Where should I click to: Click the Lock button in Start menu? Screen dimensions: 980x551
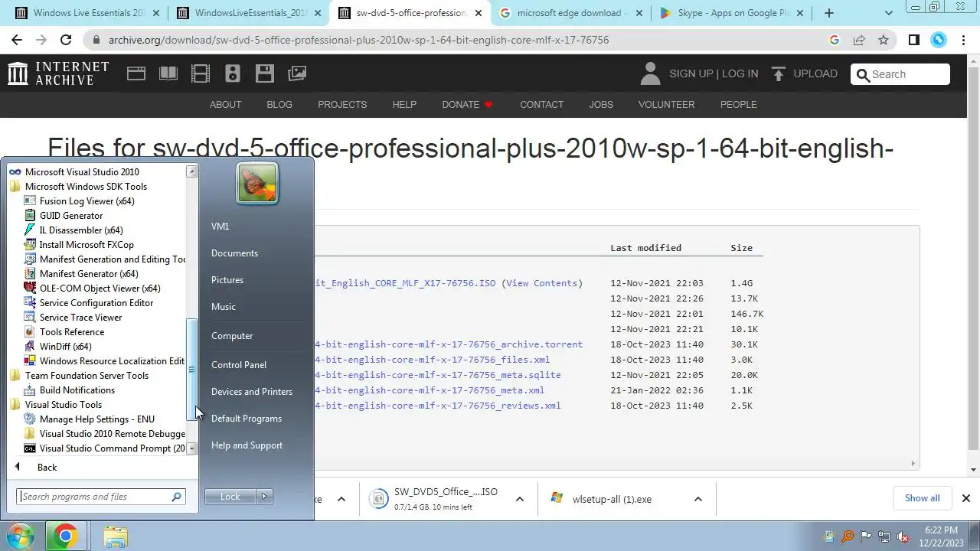pos(230,497)
